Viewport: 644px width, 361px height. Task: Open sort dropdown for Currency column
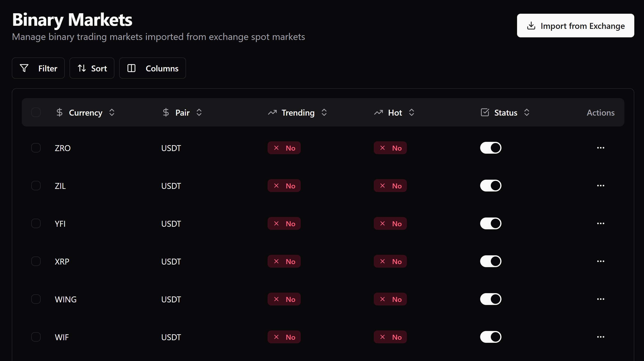point(112,113)
